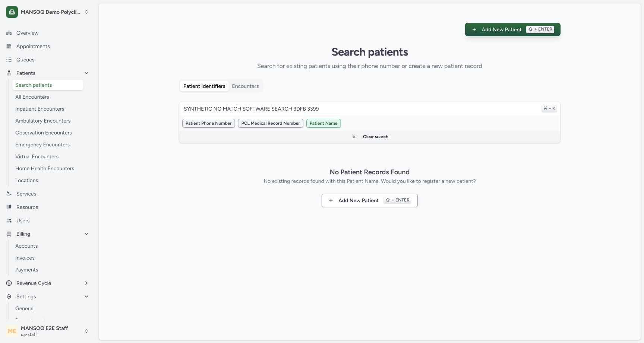Go to Virtual Encounters
This screenshot has width=644, height=343.
48,156
